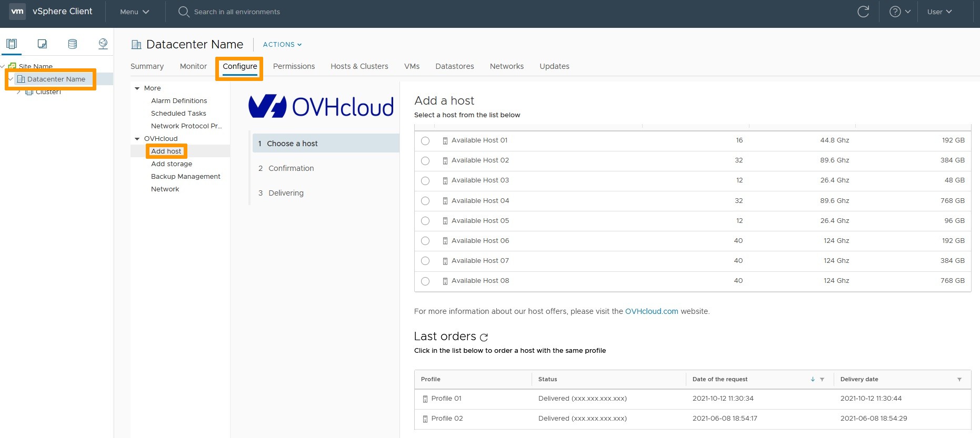This screenshot has width=980, height=438.
Task: Switch to the Datastores tab
Action: point(455,66)
